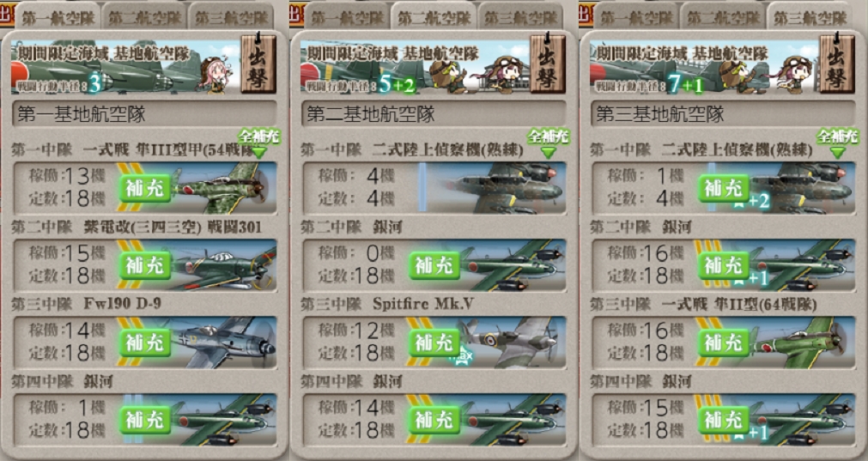
Task: Click the Fw190 D-9 aircraft image
Action: click(223, 342)
